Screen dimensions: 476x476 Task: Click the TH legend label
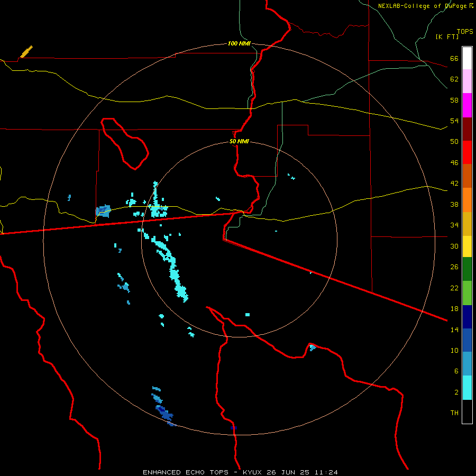pyautogui.click(x=454, y=413)
